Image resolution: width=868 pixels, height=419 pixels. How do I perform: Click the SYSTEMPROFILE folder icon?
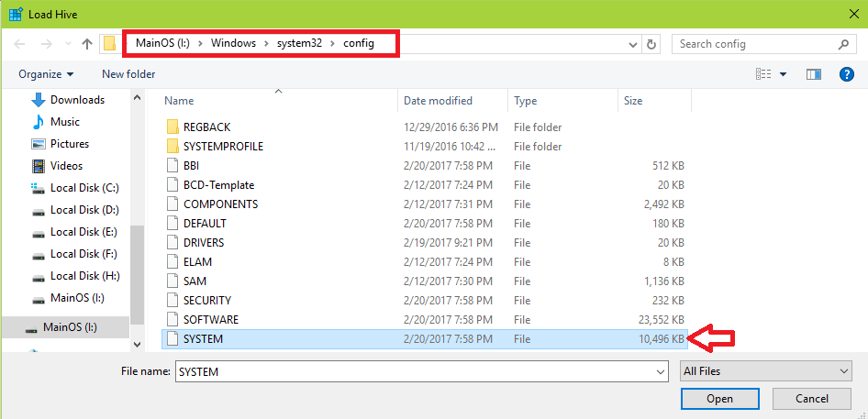pos(172,147)
